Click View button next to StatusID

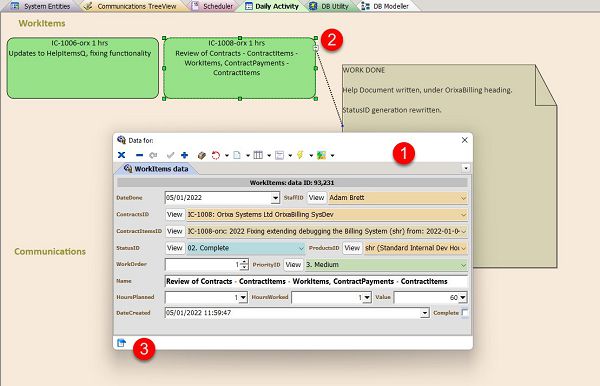pos(175,248)
